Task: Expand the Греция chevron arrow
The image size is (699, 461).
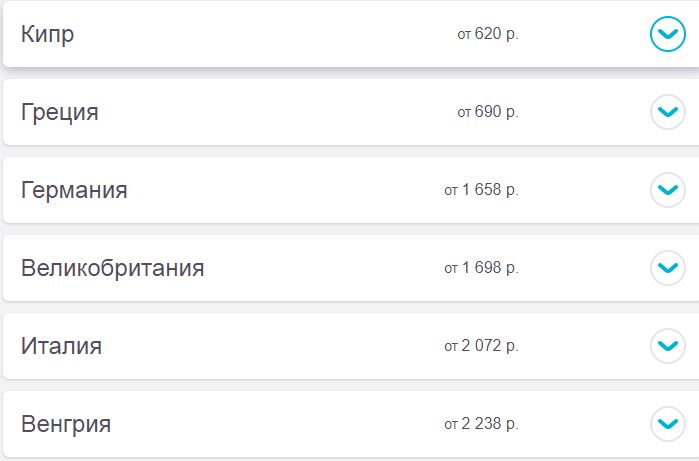Action: tap(667, 112)
